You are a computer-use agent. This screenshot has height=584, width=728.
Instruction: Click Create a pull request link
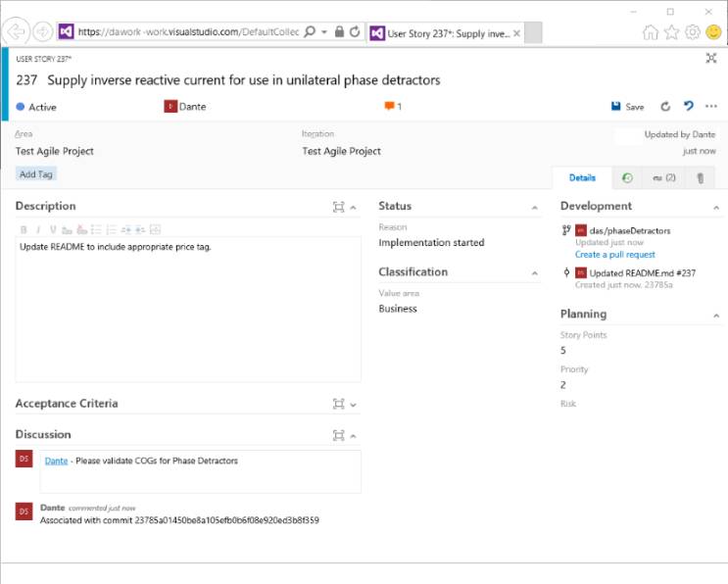coord(614,255)
